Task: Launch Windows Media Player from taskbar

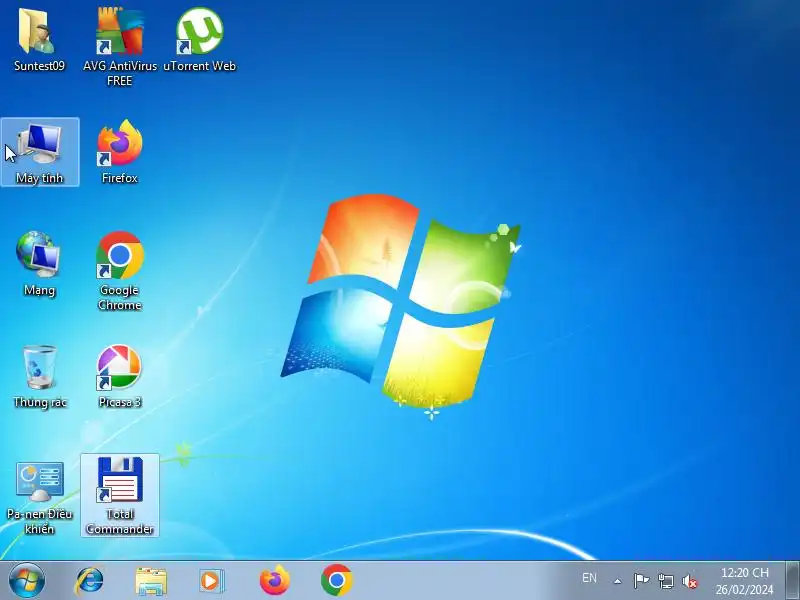Action: [211, 581]
